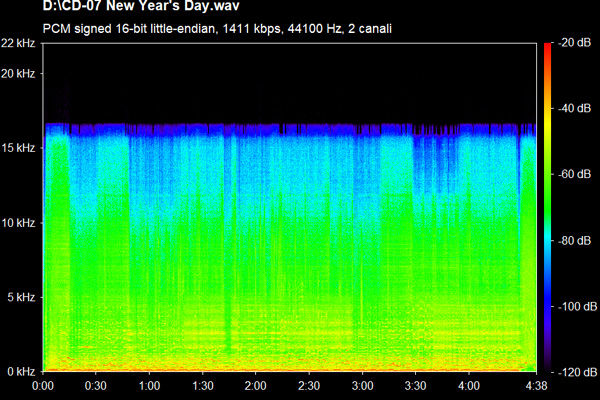Click the '10 kHz' frequency axis label
600x400 pixels.
(18, 223)
